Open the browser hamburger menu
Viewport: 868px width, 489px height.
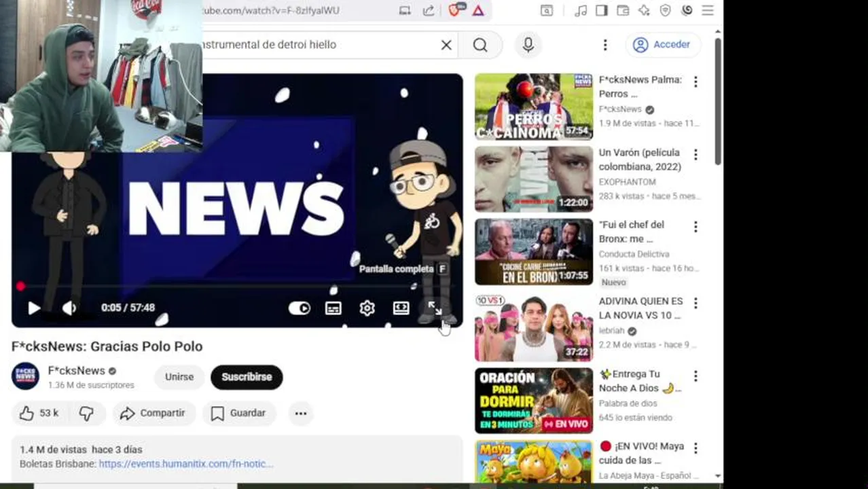pos(708,10)
